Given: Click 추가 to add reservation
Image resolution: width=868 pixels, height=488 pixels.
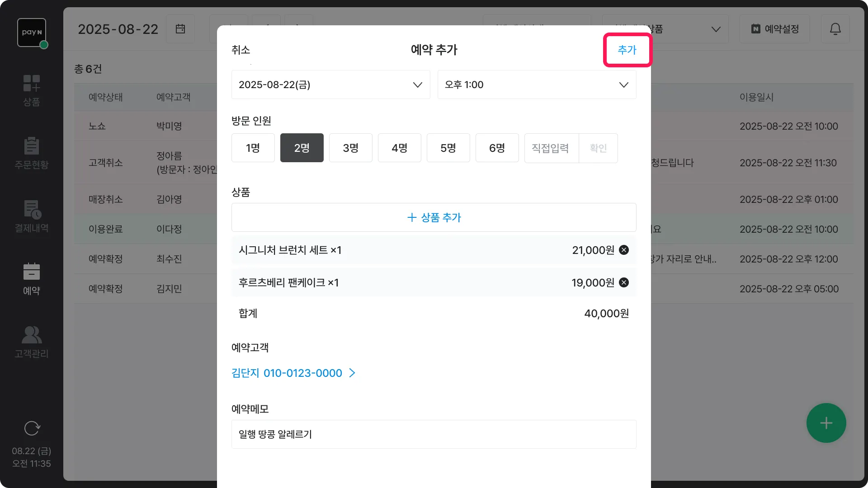Looking at the screenshot, I should pyautogui.click(x=627, y=50).
